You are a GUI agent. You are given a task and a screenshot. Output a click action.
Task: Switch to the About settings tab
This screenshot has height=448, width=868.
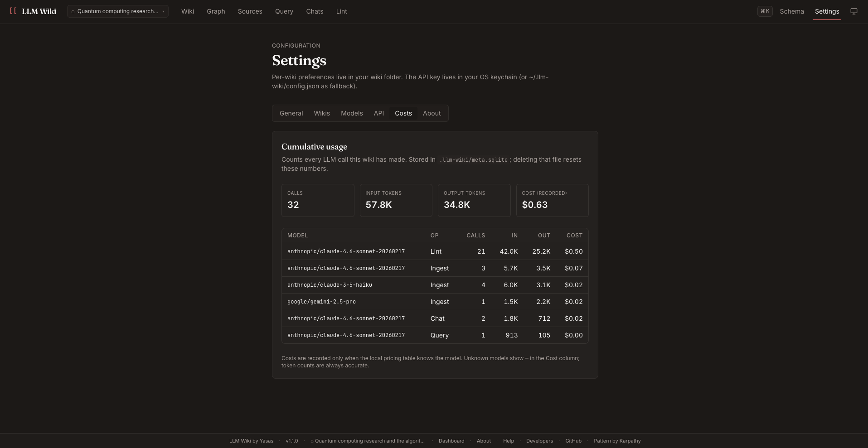click(432, 113)
